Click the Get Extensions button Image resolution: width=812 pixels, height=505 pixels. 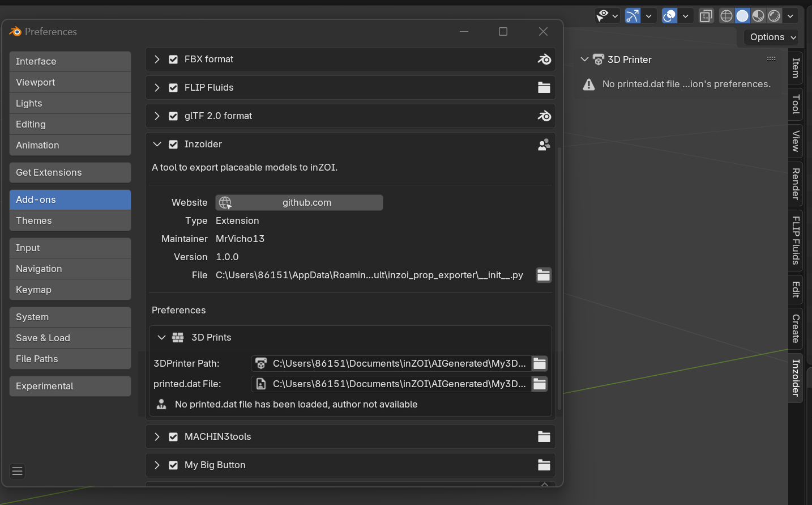pyautogui.click(x=70, y=173)
